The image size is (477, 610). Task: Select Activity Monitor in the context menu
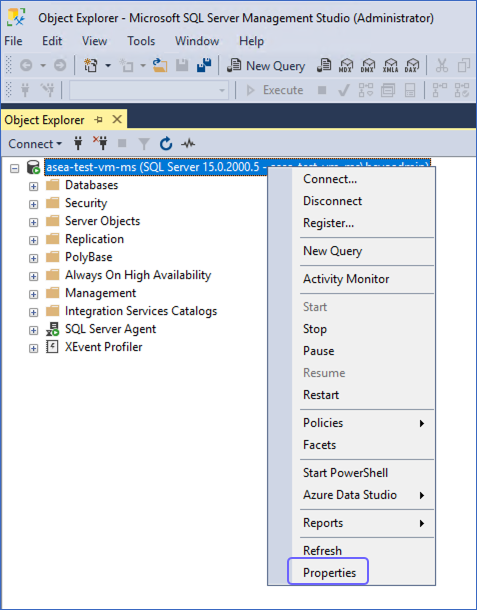346,279
